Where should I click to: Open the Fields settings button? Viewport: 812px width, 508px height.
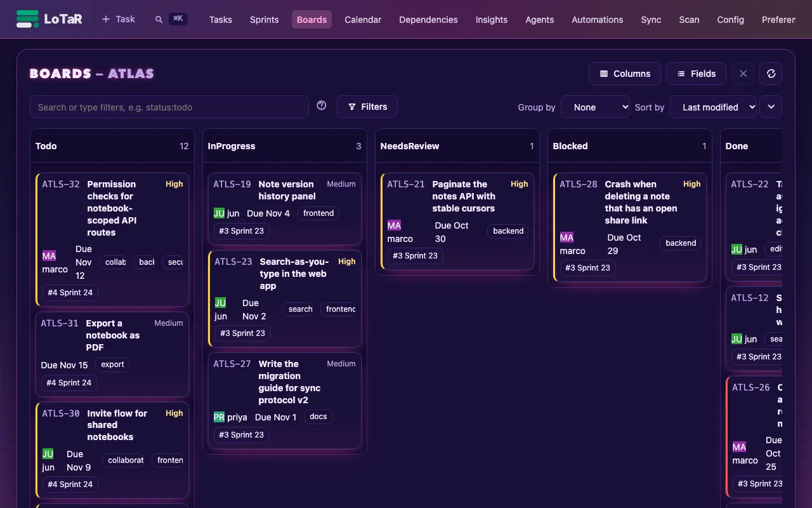point(696,74)
